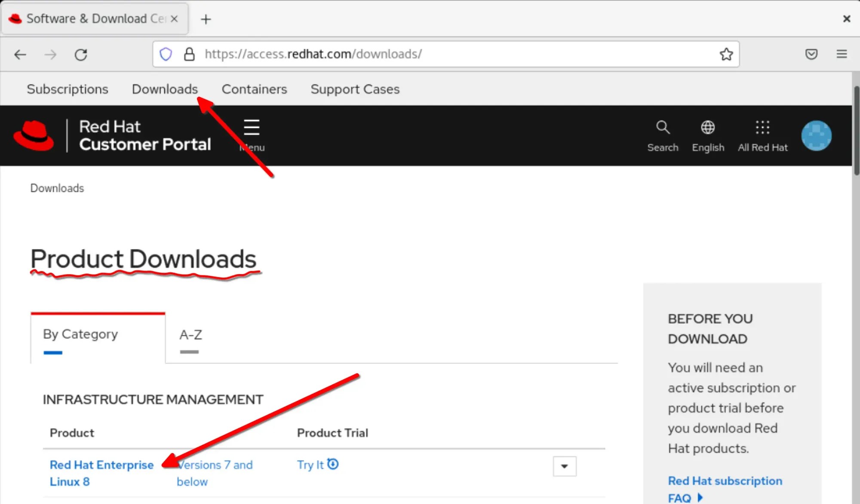
Task: Click the Try It clock icon
Action: pyautogui.click(x=332, y=464)
